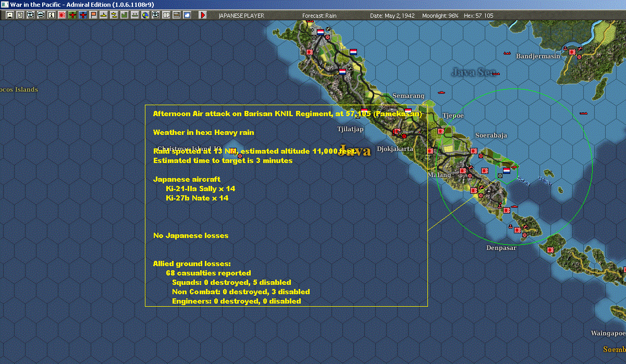Viewport: 626px width, 364px height.
Task: Click the red play arrow end-turn icon
Action: pos(203,15)
